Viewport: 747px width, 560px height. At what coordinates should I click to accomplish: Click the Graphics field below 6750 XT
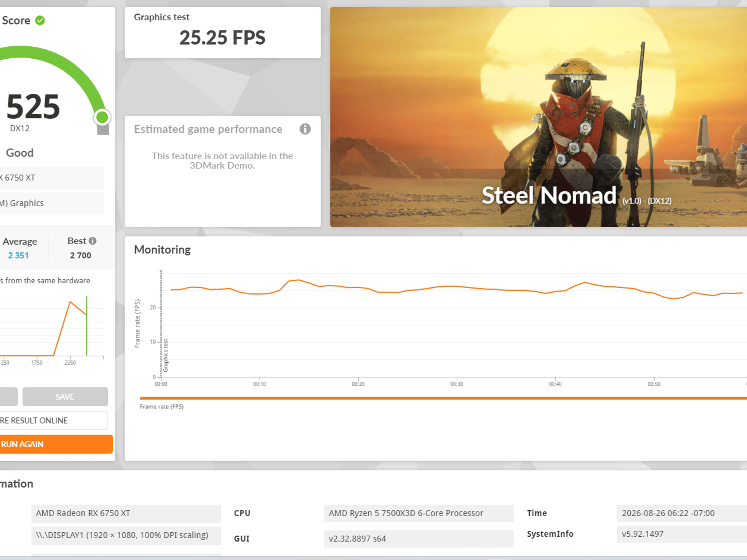52,203
